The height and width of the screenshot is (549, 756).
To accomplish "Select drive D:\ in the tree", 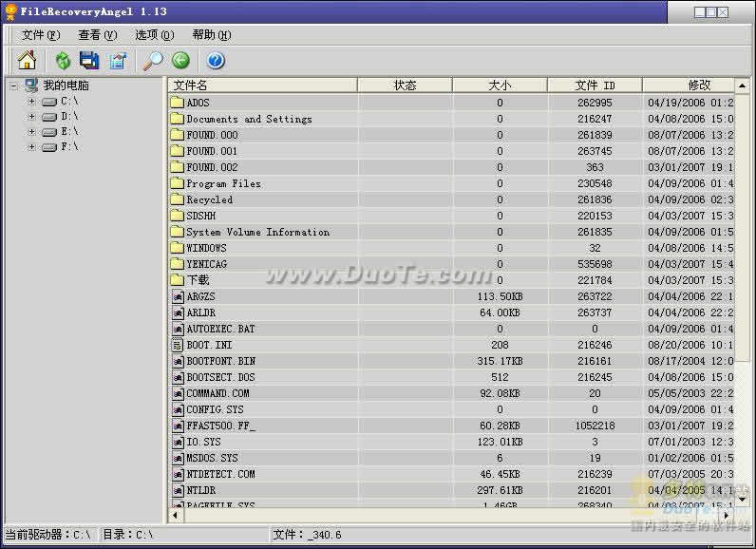I will (x=69, y=117).
